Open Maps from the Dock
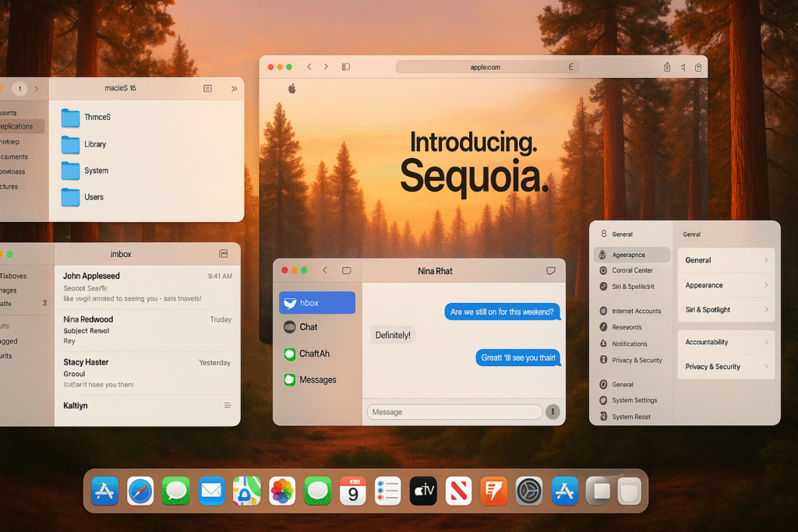 click(247, 491)
